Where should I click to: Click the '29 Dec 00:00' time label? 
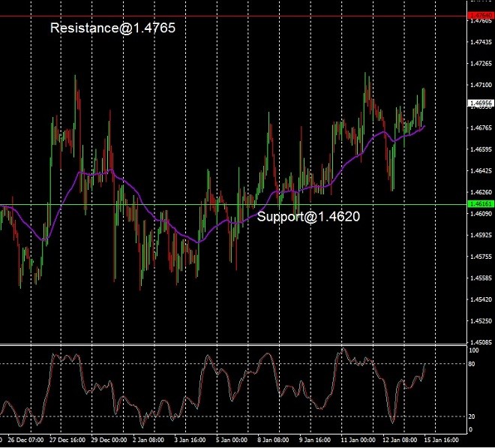(109, 440)
